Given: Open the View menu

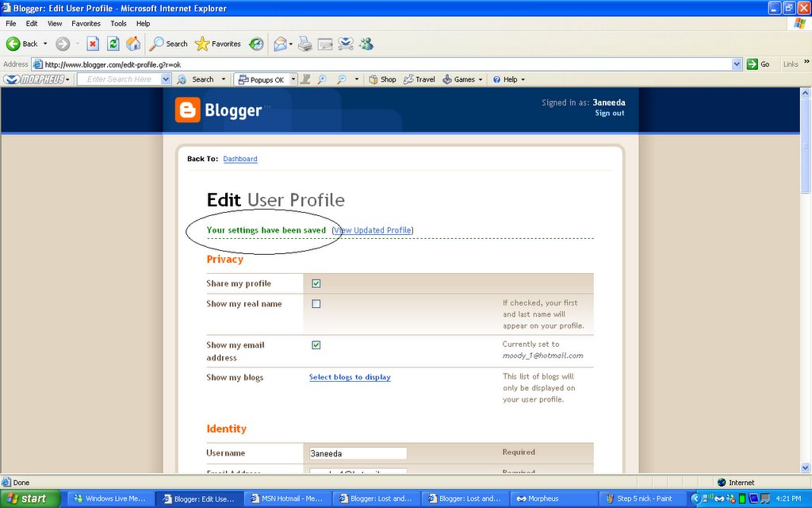Looking at the screenshot, I should (55, 23).
